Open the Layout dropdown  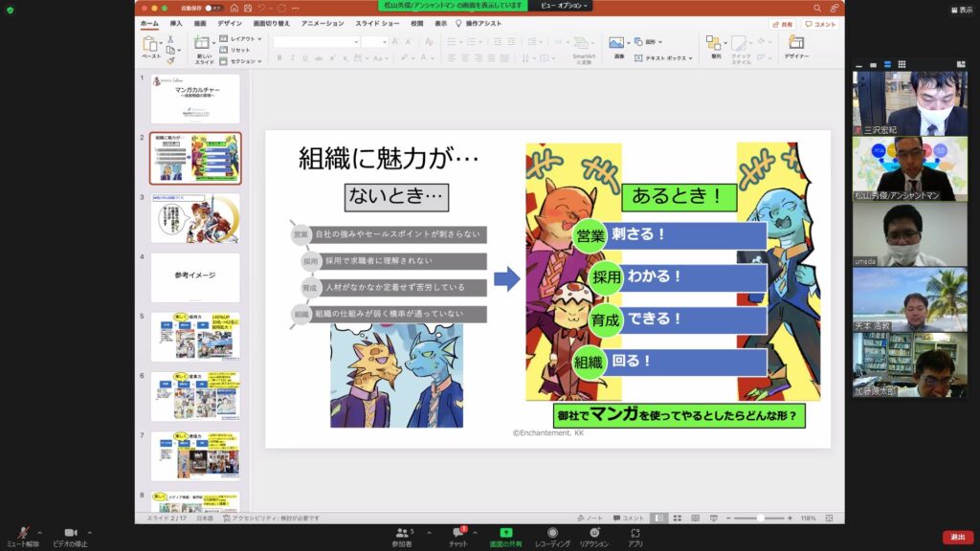pyautogui.click(x=240, y=38)
